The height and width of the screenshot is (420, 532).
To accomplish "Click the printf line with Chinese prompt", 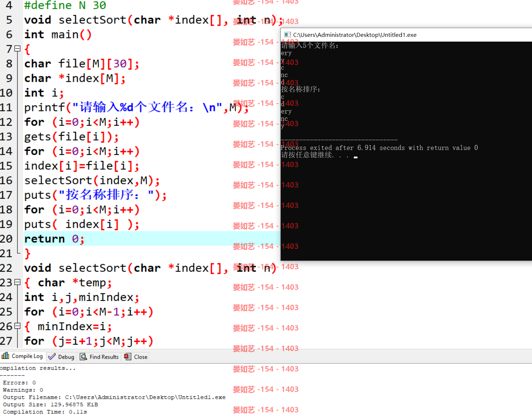I will coord(136,107).
